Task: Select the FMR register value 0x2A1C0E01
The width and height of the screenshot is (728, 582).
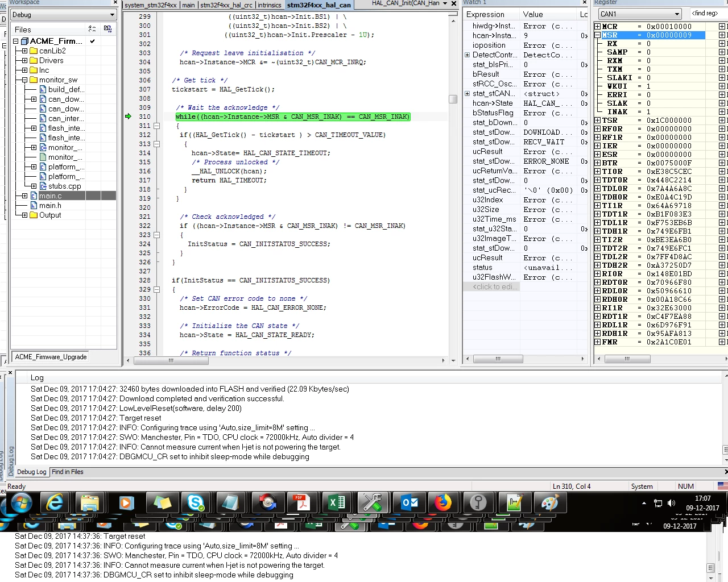Action: point(669,342)
